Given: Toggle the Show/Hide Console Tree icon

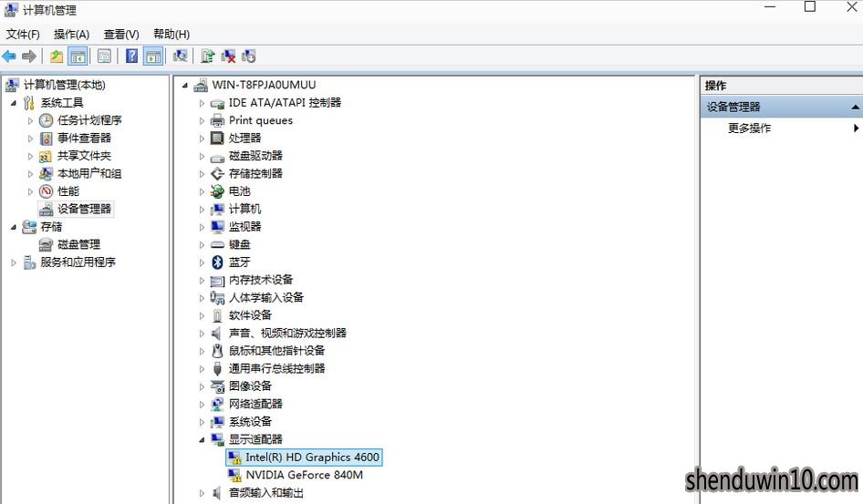Looking at the screenshot, I should (78, 57).
